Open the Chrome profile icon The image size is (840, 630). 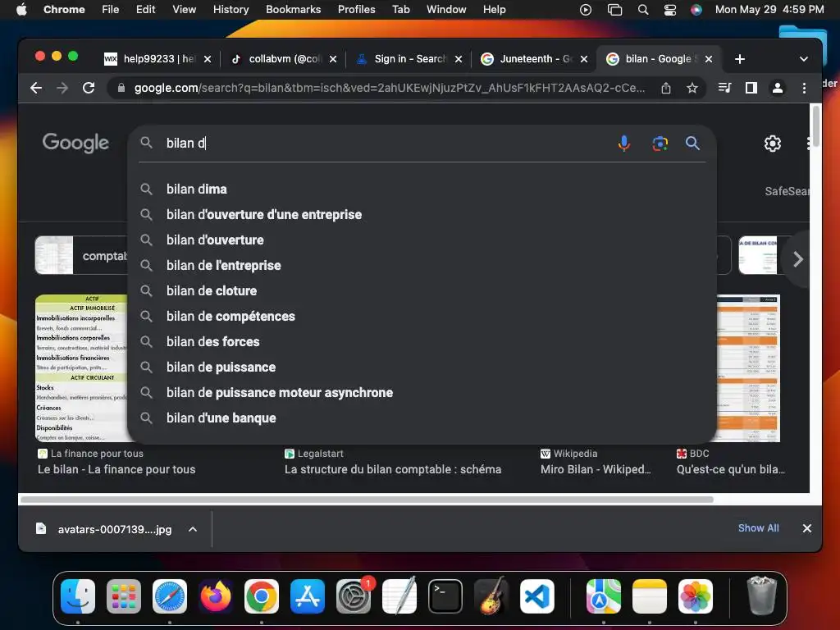(778, 88)
